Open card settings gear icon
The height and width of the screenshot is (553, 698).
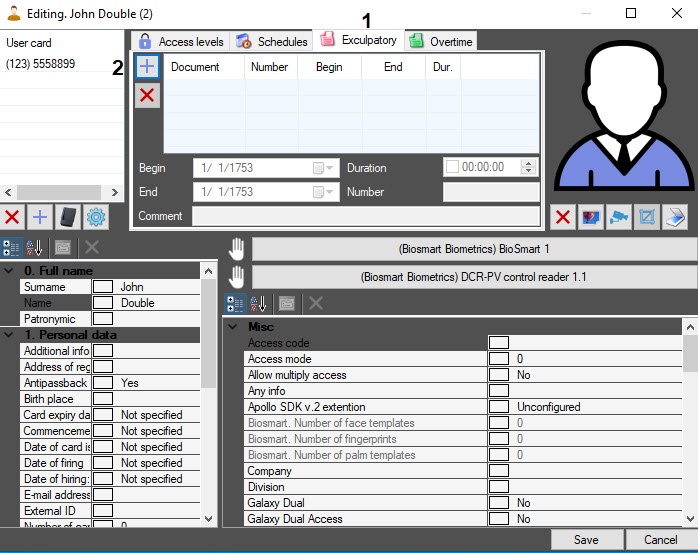[x=96, y=217]
